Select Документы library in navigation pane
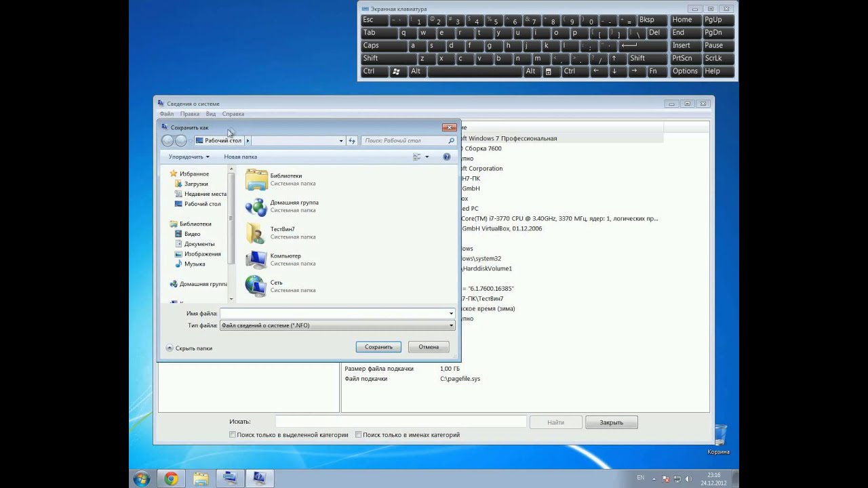This screenshot has width=868, height=488. pos(199,244)
